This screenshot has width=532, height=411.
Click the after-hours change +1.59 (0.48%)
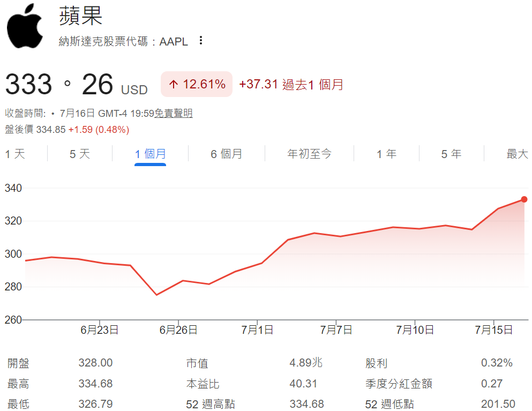click(99, 129)
